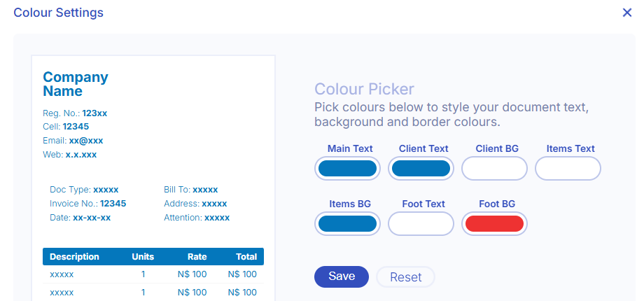Click the Reg. No. line in preview
Image resolution: width=644 pixels, height=301 pixels.
(75, 113)
